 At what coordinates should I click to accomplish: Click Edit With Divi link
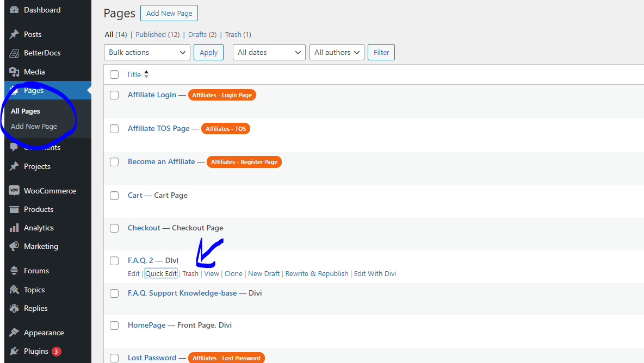[x=375, y=273]
